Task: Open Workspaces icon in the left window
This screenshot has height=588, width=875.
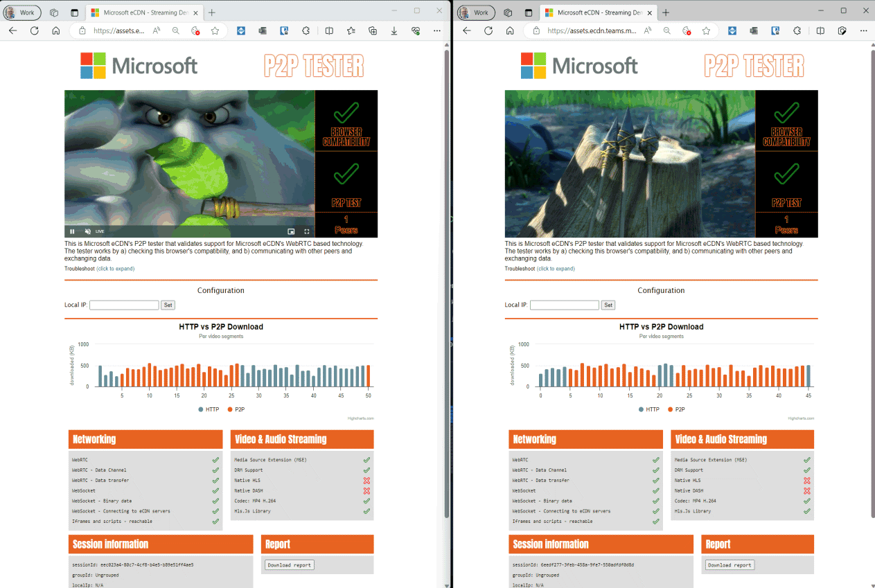Action: [54, 12]
